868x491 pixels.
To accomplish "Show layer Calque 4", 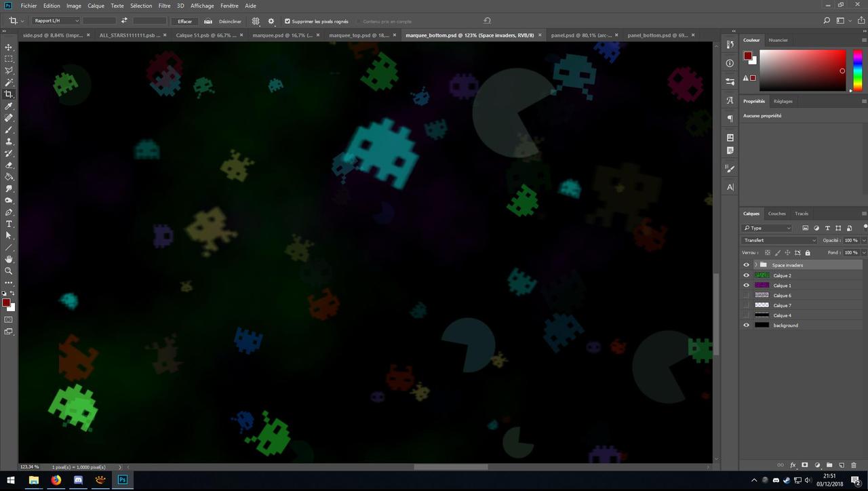I will pos(747,315).
